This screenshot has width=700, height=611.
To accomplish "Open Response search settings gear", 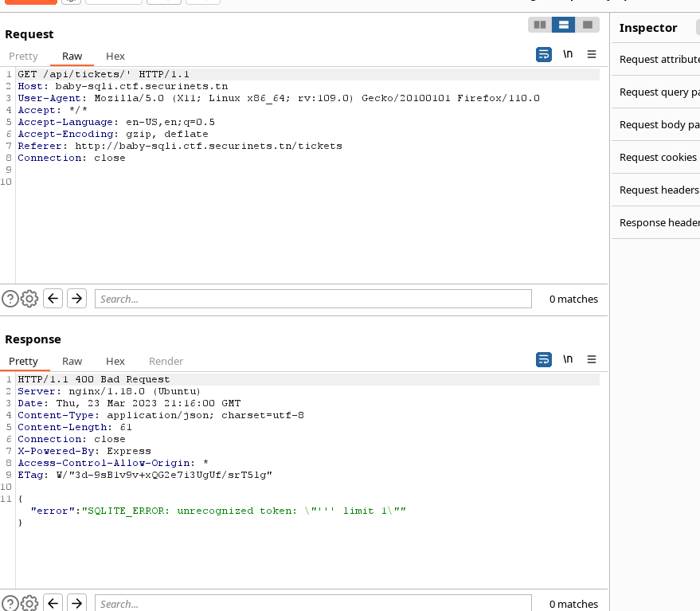I will click(29, 603).
